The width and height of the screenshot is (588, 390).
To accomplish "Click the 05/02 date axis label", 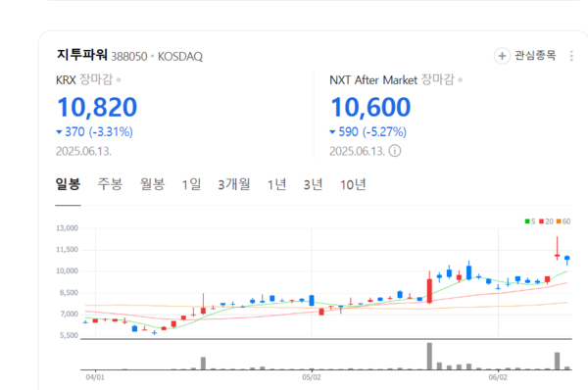I will point(312,377).
